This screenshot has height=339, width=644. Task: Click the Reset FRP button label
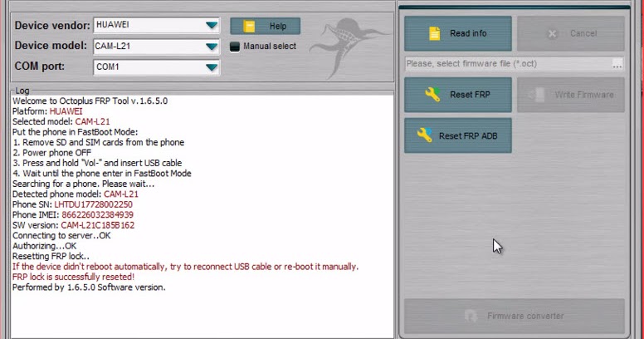coord(470,95)
